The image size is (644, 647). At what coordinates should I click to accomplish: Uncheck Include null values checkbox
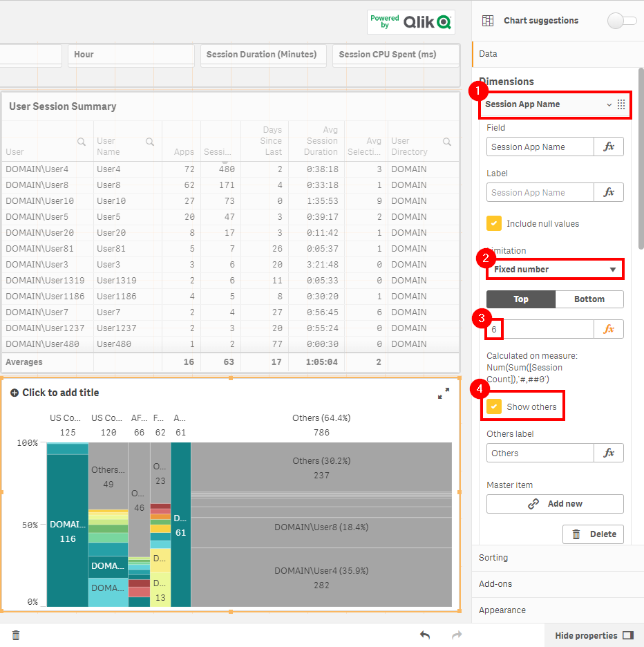[x=494, y=224]
